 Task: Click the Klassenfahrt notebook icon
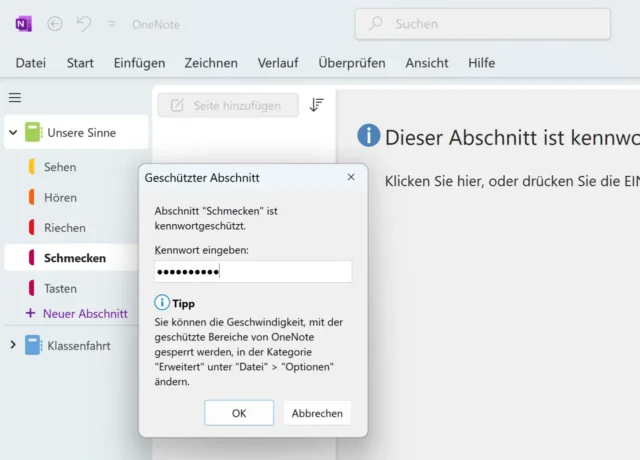pos(33,345)
